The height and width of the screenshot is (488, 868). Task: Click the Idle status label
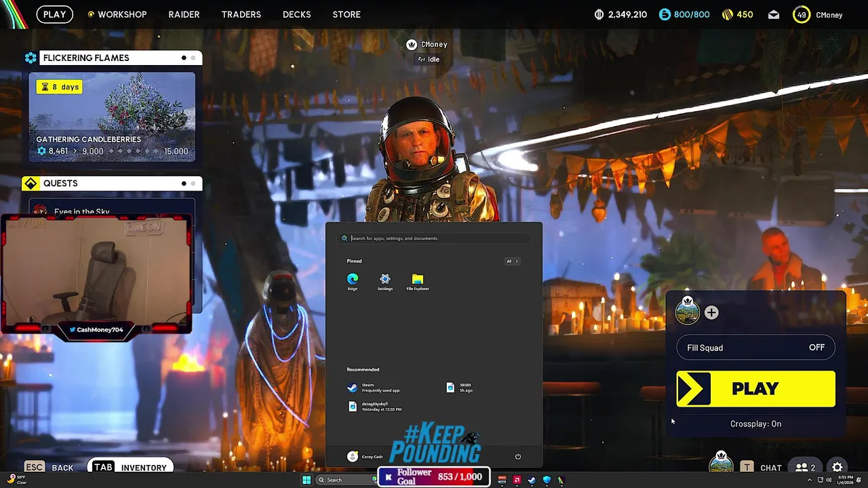429,59
